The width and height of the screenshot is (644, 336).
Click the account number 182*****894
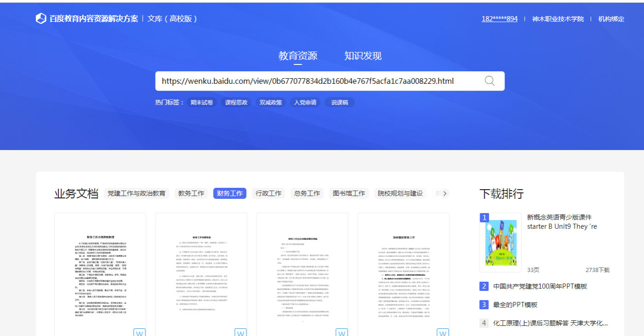[500, 19]
